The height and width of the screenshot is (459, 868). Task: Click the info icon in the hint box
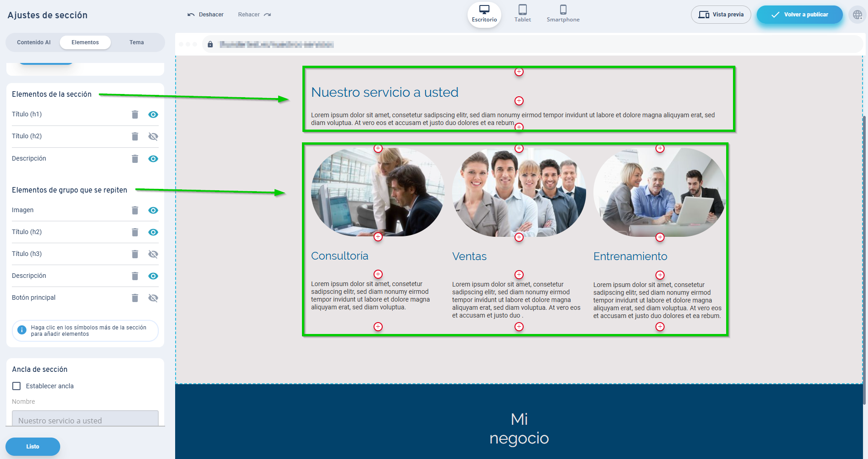[x=21, y=330]
